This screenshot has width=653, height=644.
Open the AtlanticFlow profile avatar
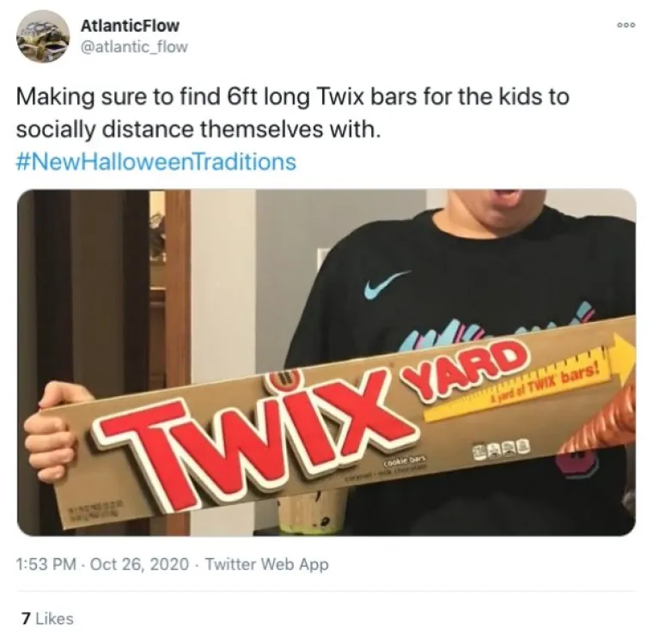(x=43, y=36)
